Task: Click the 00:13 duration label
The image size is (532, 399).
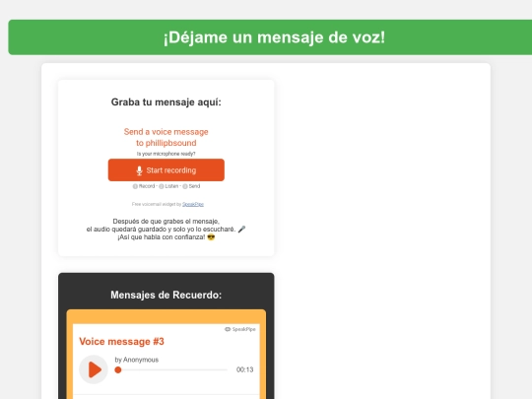Action: [x=244, y=369]
